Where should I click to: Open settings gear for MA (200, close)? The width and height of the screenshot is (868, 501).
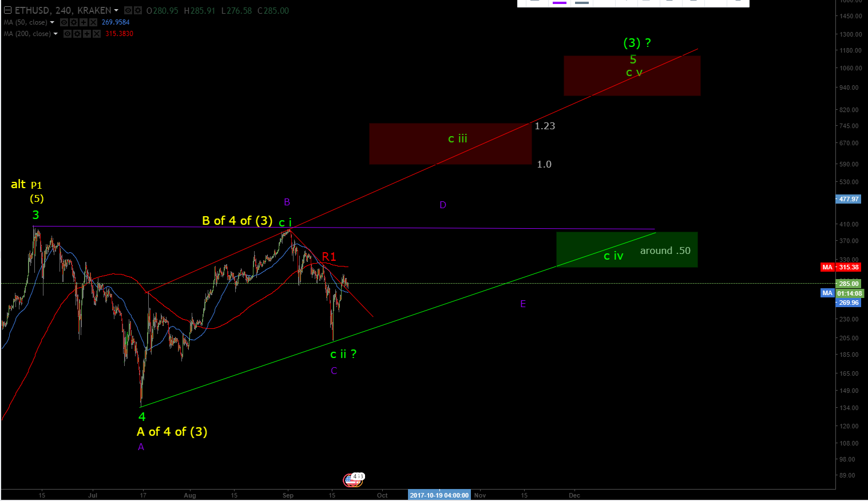77,34
